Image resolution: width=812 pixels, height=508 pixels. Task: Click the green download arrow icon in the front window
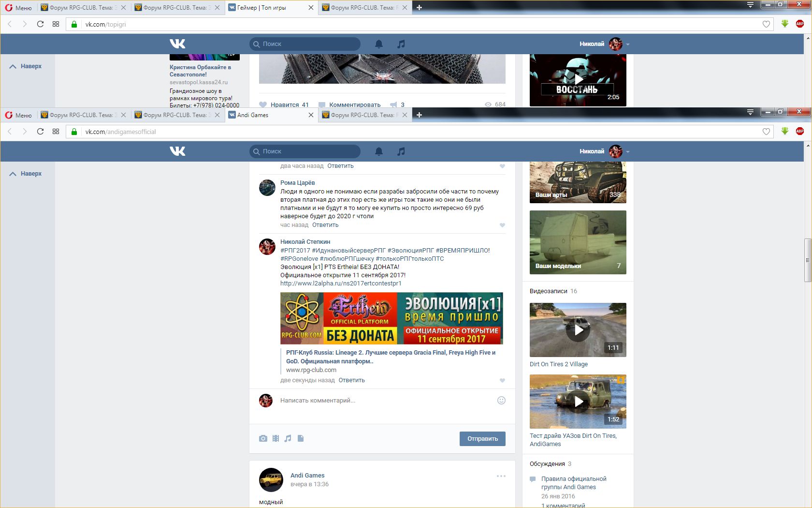785,131
